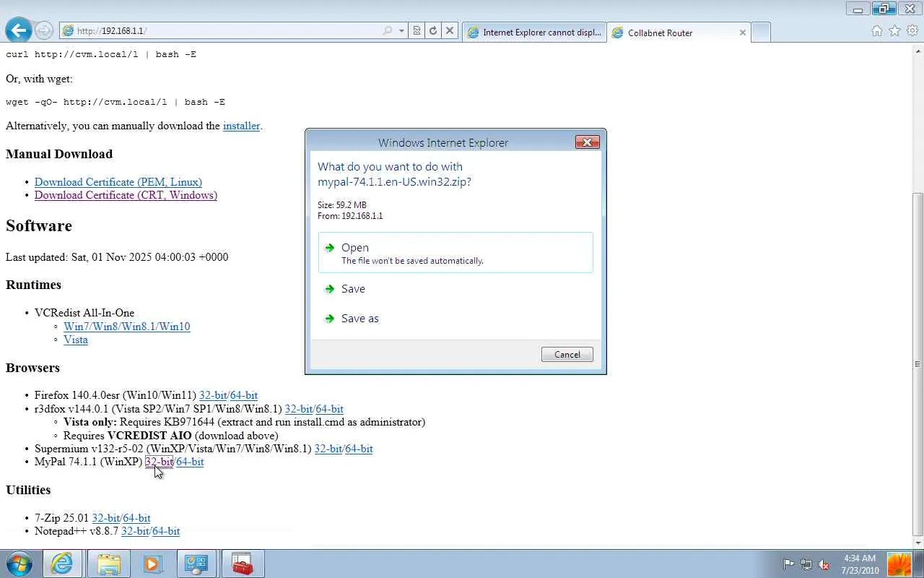Click the search magnifier in the address bar
The width and height of the screenshot is (924, 578).
tap(388, 31)
